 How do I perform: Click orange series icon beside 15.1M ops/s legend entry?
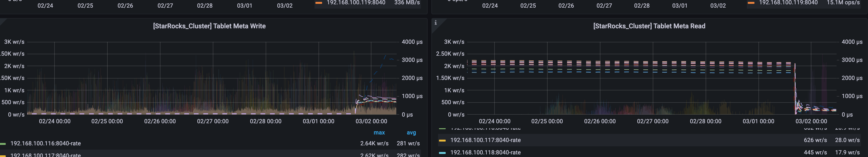point(751,3)
